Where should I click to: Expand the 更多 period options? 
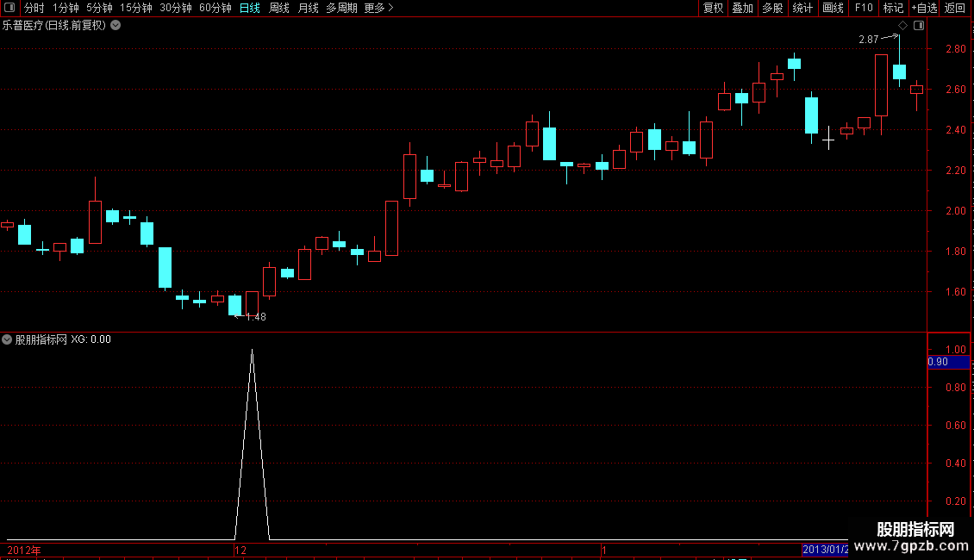point(379,8)
